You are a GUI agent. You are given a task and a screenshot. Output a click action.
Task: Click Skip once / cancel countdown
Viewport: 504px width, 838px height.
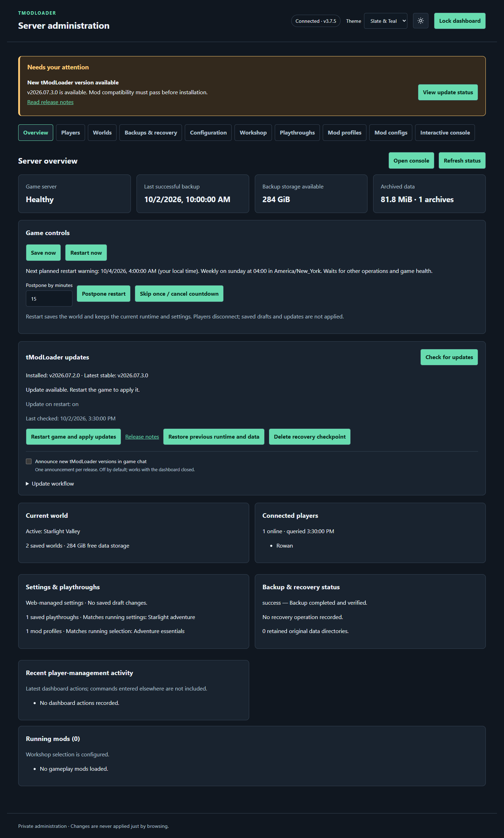coord(179,294)
